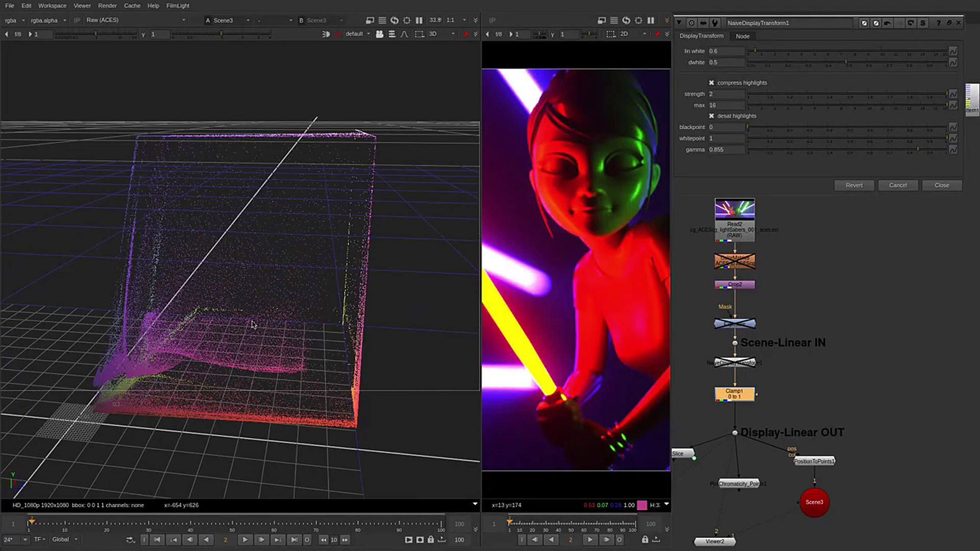Toggle the IP button in right viewer

[x=492, y=20]
